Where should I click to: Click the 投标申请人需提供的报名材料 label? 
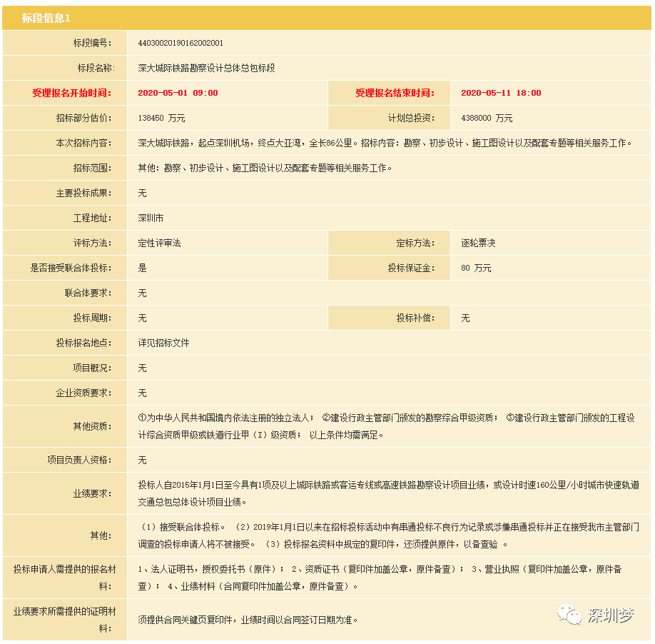pos(65,578)
